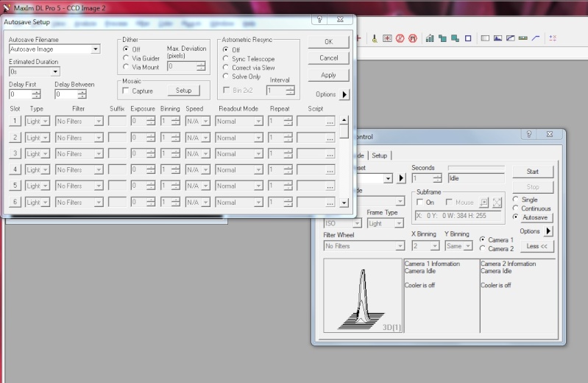Browse script for slot 1 via ellipsis button

[330, 122]
